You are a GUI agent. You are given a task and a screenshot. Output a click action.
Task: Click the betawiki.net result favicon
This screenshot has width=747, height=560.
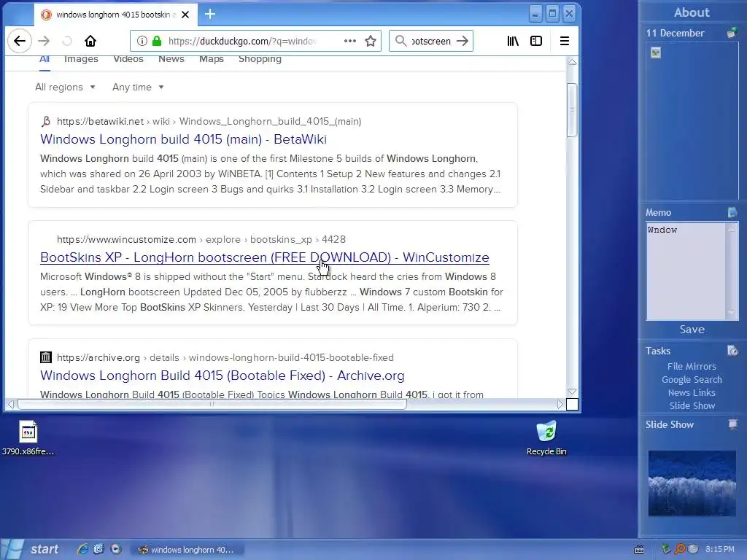pyautogui.click(x=46, y=121)
